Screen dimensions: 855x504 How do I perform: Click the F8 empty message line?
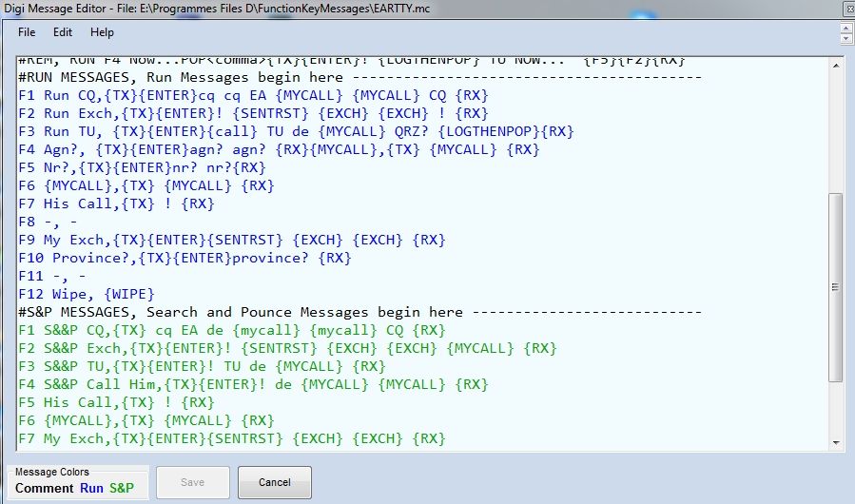click(48, 222)
